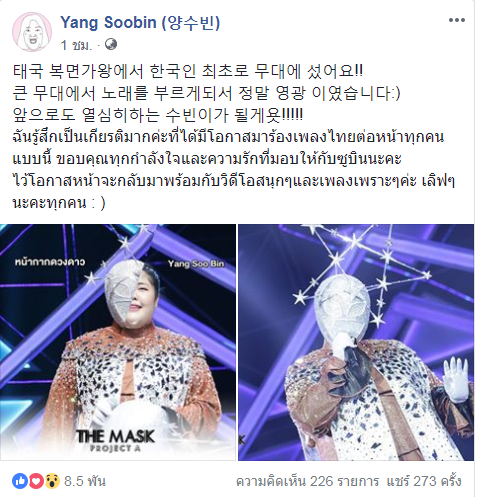477x497 pixels.
Task: Click the Thai text paragraph of post
Action: pos(233,170)
